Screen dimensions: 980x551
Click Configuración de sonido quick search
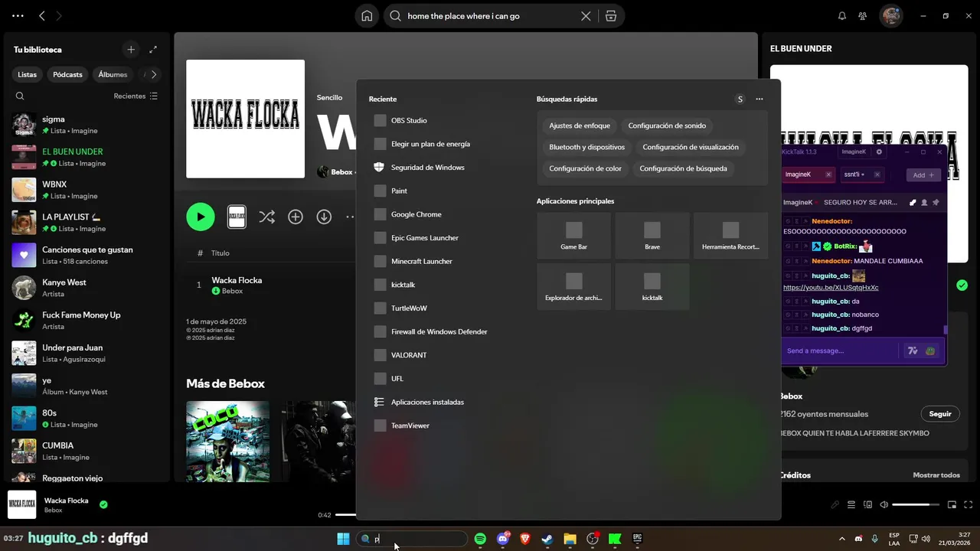click(667, 126)
